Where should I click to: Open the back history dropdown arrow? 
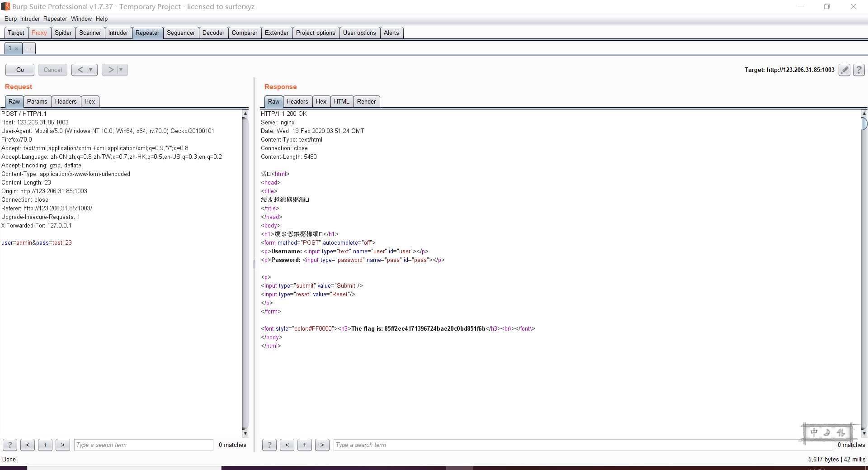pyautogui.click(x=91, y=70)
